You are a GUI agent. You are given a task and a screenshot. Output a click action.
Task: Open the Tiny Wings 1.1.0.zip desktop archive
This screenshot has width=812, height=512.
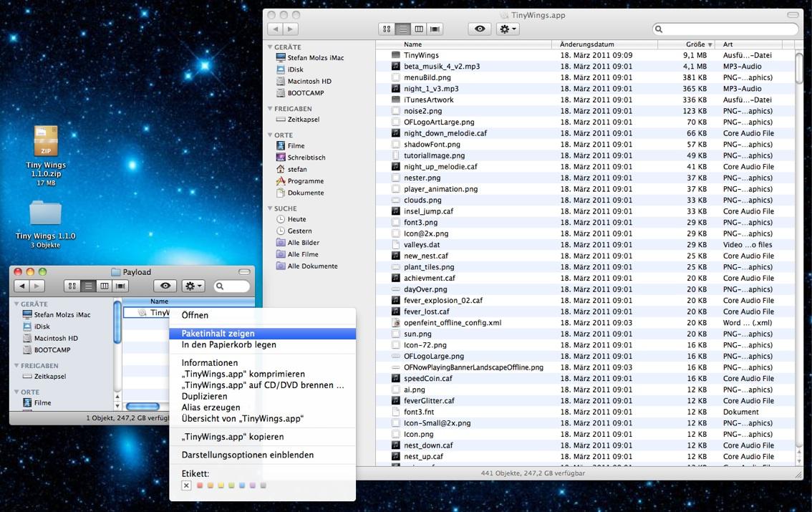46,141
